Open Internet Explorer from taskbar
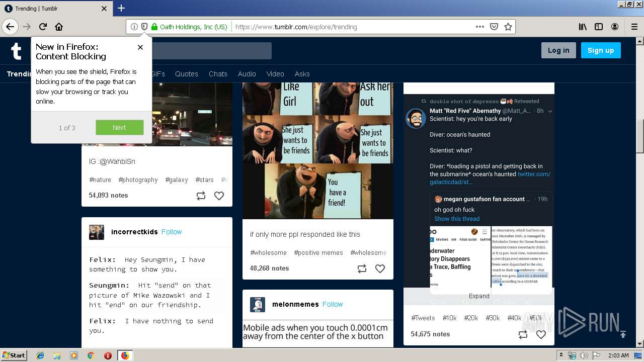 [40, 355]
